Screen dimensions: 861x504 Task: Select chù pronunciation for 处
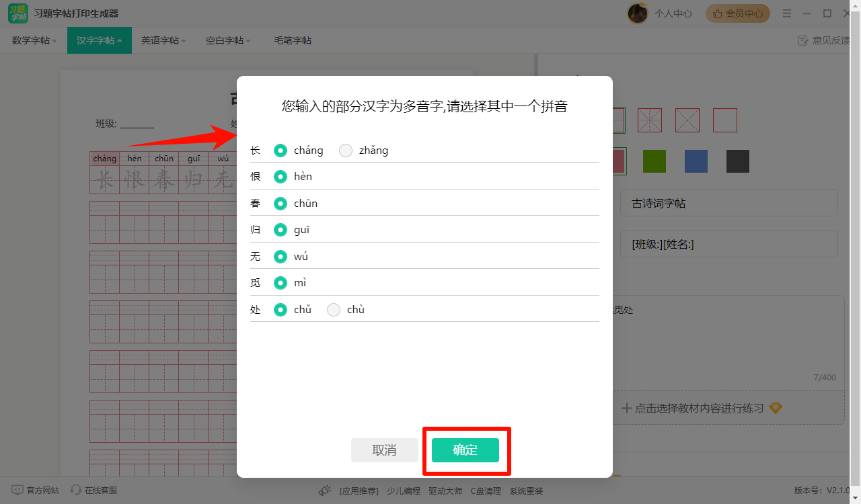click(x=334, y=310)
